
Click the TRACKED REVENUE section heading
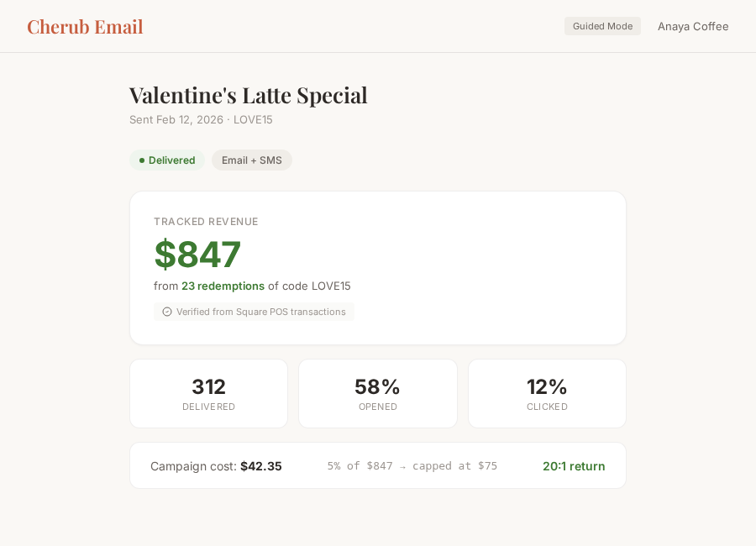206,221
